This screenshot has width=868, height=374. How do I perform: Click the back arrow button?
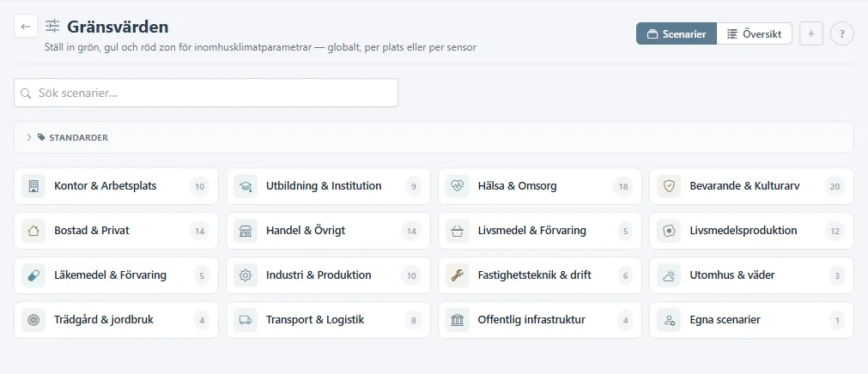pyautogui.click(x=26, y=26)
